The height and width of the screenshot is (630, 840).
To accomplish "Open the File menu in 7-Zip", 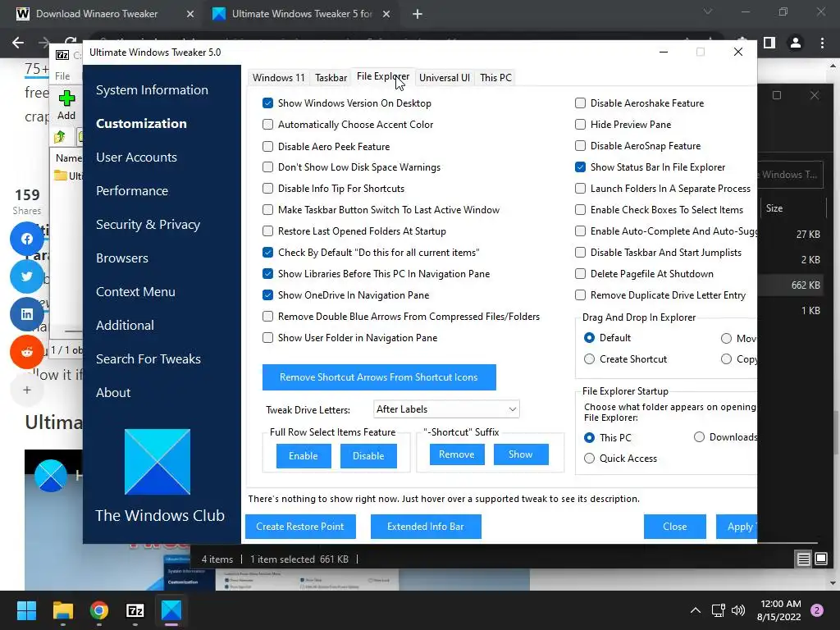I will click(x=62, y=76).
